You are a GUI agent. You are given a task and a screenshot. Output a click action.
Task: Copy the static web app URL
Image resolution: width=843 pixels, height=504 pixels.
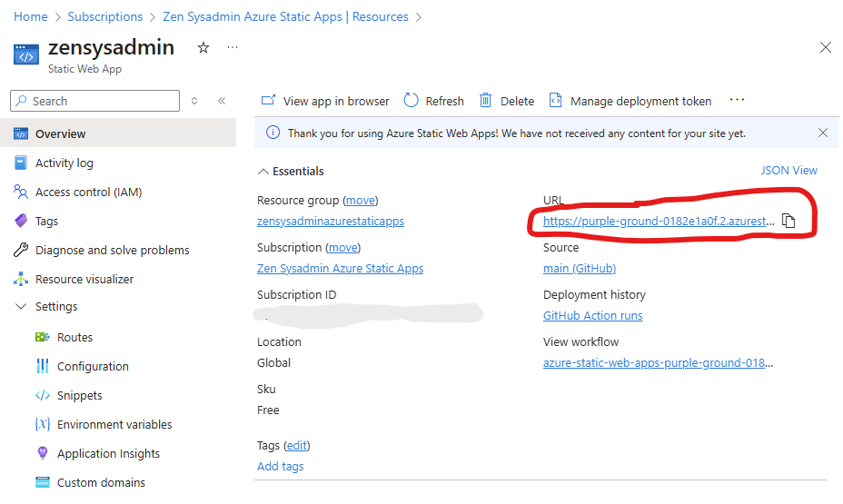click(x=788, y=221)
